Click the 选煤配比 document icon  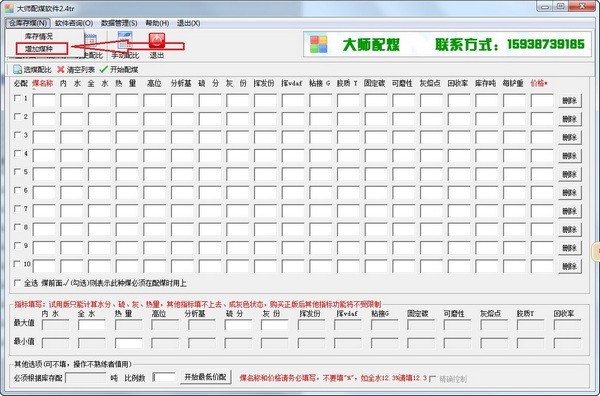[x=18, y=69]
